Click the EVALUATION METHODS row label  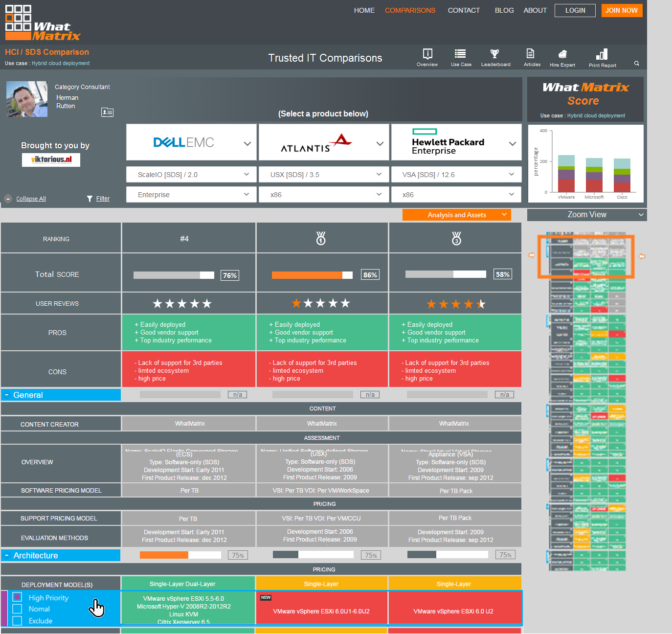(x=54, y=538)
